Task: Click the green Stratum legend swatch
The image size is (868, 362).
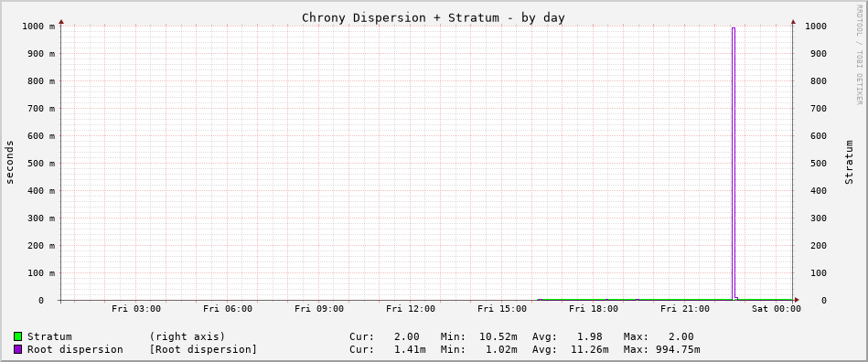Action: 18,336
